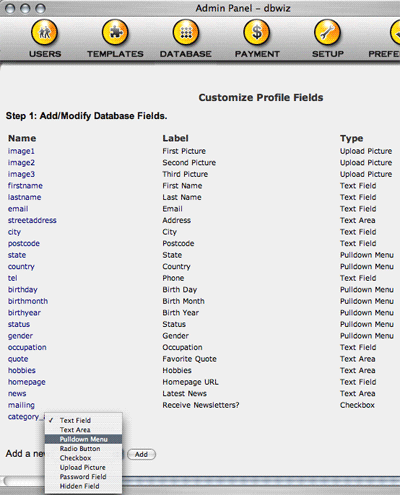This screenshot has width=400, height=495.
Task: Edit the status field
Action: 19,324
